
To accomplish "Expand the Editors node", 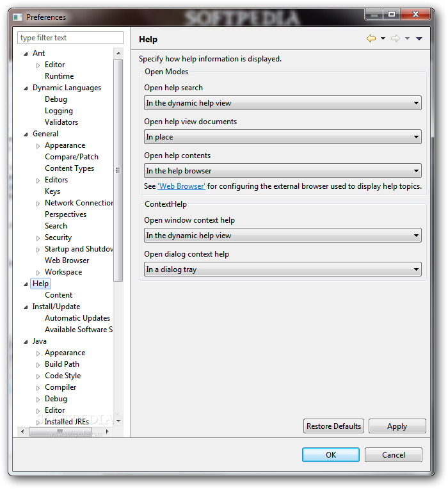I will [x=38, y=180].
